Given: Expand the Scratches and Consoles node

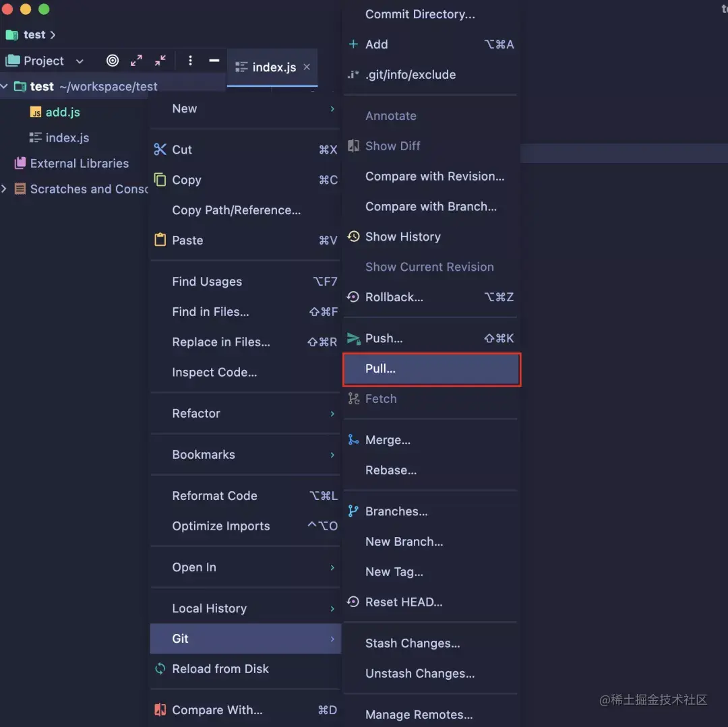Looking at the screenshot, I should (x=4, y=189).
